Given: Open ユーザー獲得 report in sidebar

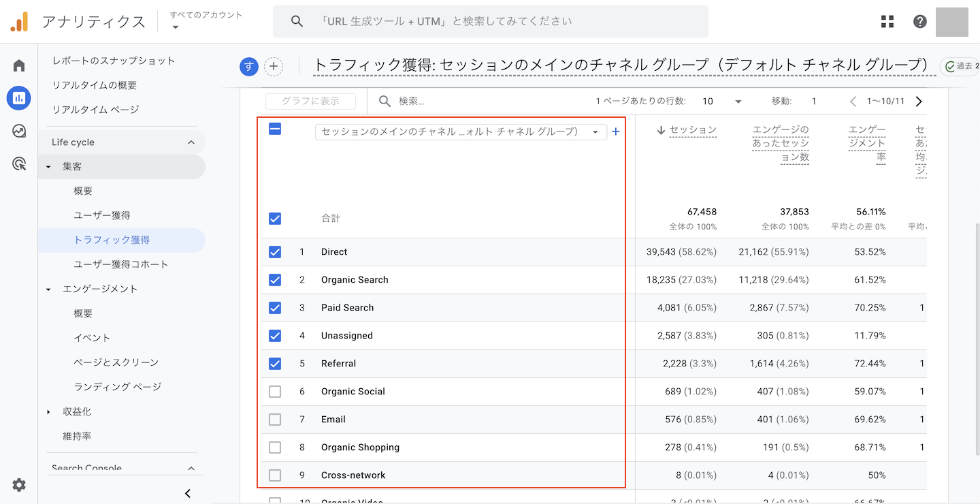Looking at the screenshot, I should [102, 215].
